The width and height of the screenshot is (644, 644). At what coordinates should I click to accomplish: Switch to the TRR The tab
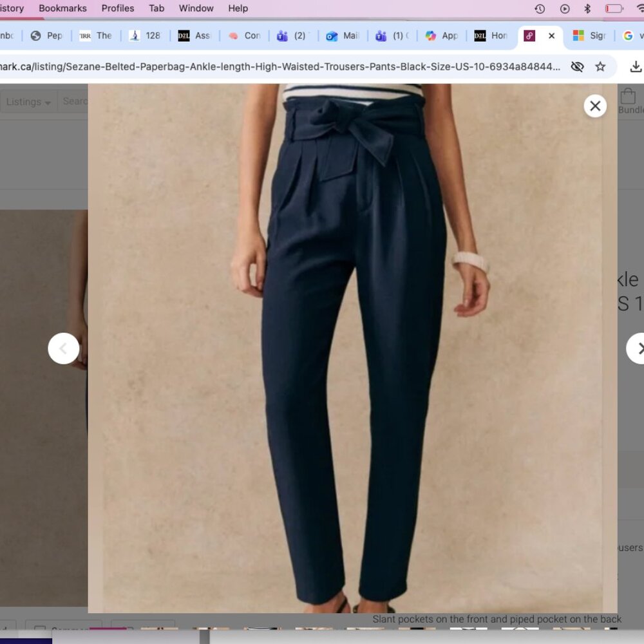pos(96,35)
